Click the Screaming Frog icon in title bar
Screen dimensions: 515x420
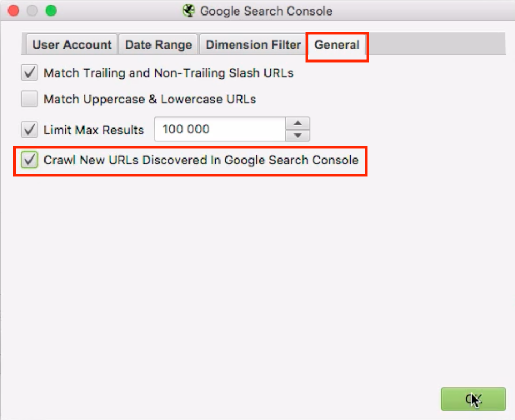pos(189,11)
